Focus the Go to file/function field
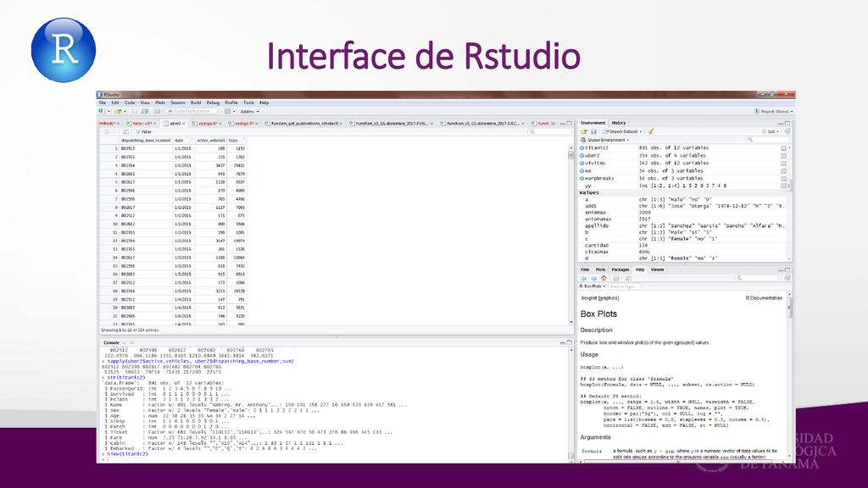This screenshot has width=868, height=488. [x=191, y=111]
